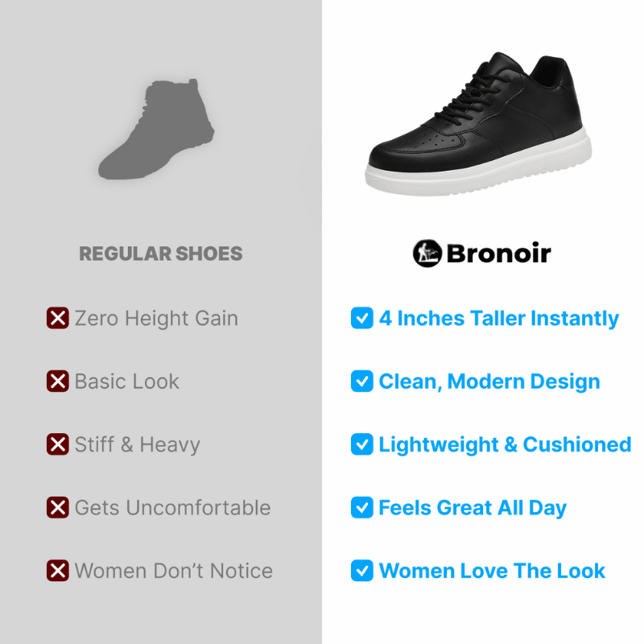Viewport: 644px width, 644px height.
Task: Click the red X beside Gets Uncomfortable
Action: click(57, 507)
